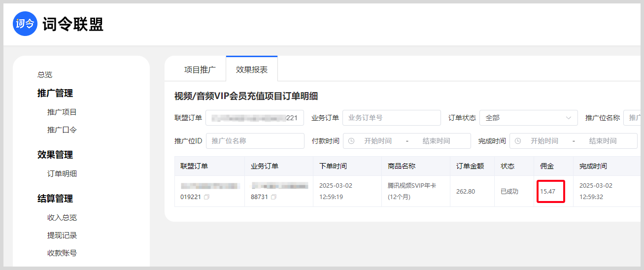Open 总览 in the sidebar
Viewport: 644px width, 270px height.
tap(45, 75)
